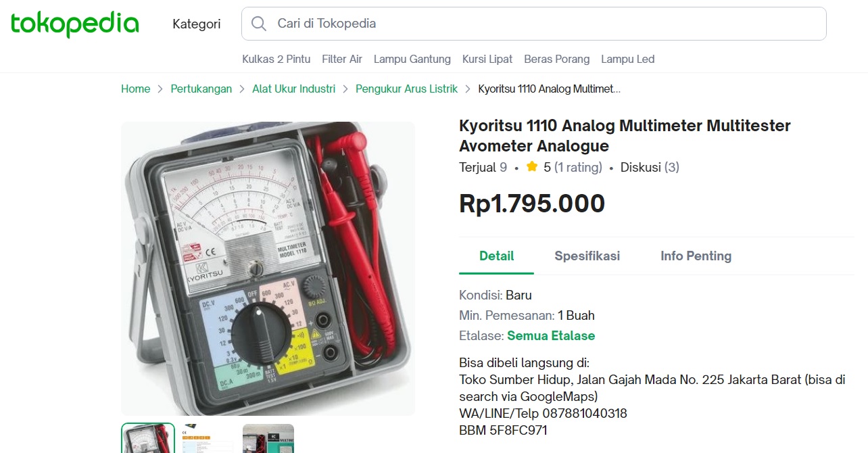868x453 pixels.
Task: Click the magnifier search icon
Action: [258, 24]
